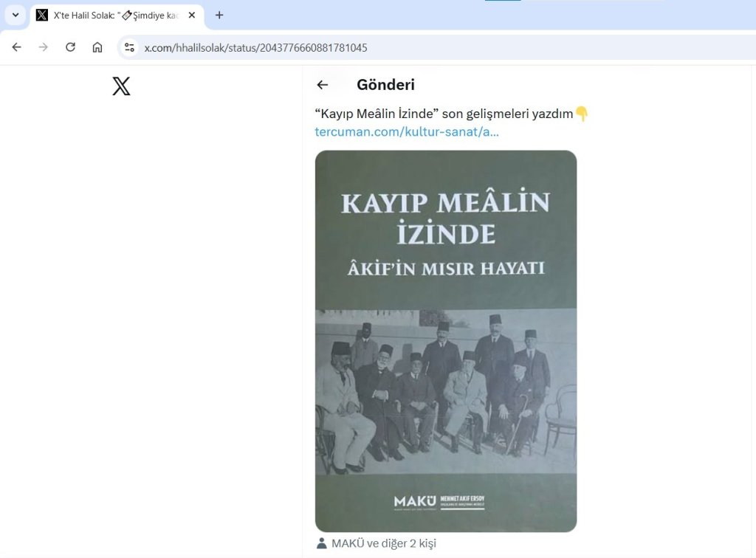Click the post text about Kayıp Meâlin İzinde
756x558 pixels.
[x=444, y=114]
